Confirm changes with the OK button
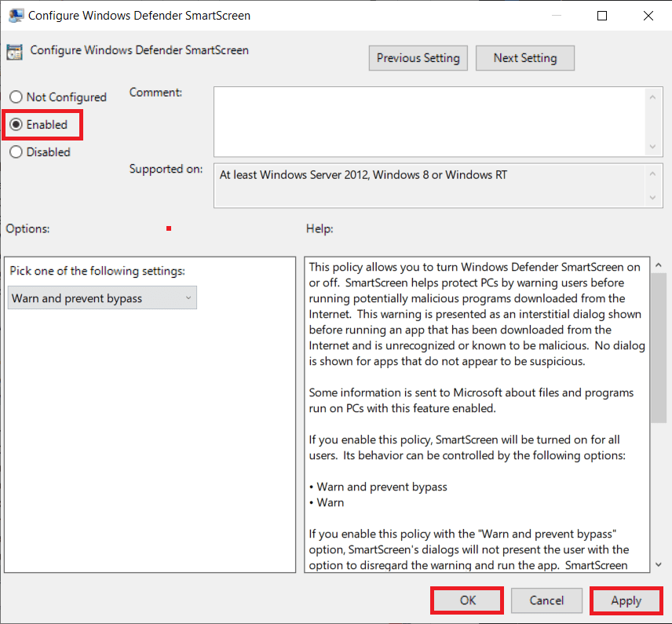672x624 pixels. [x=466, y=600]
